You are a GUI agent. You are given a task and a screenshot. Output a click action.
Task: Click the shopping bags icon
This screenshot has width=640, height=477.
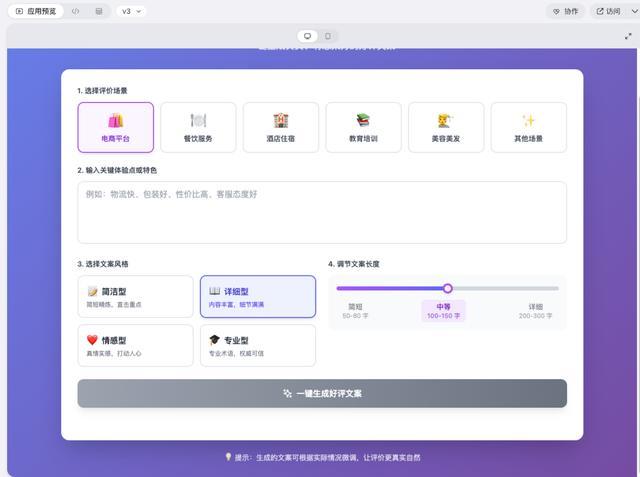(x=116, y=120)
